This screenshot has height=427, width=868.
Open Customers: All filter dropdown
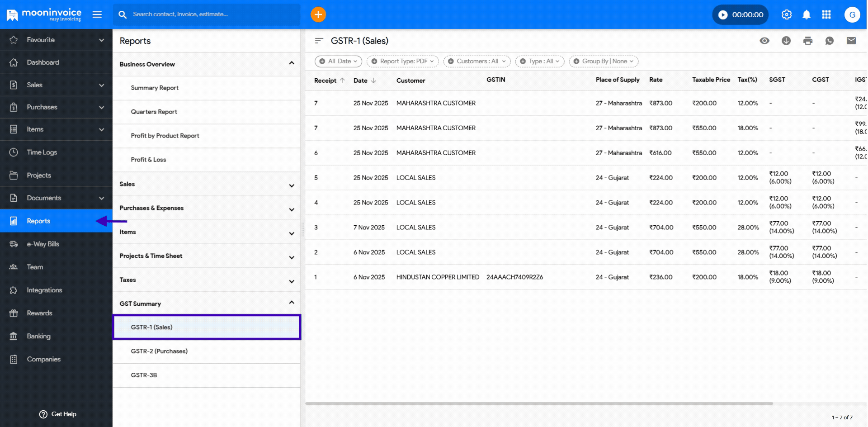point(477,62)
